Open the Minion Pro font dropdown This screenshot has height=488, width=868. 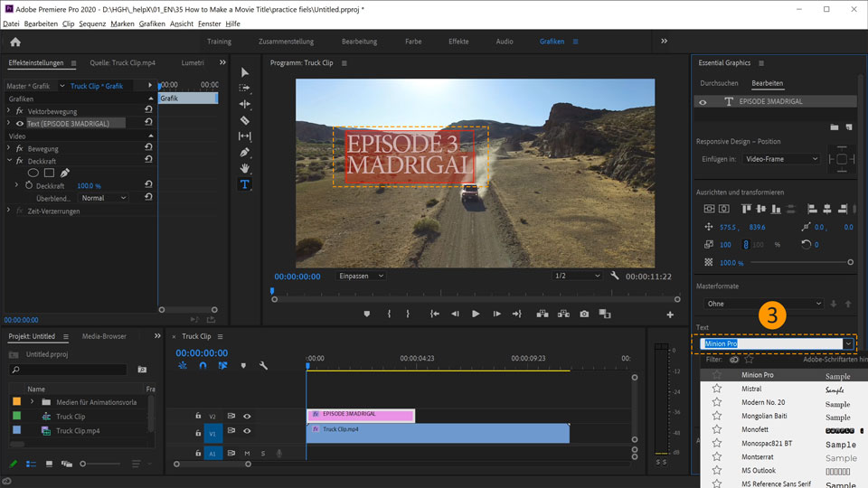coord(848,343)
